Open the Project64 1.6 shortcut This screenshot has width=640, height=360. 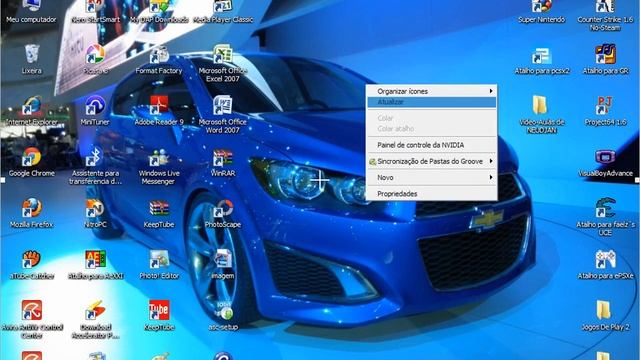(x=605, y=106)
